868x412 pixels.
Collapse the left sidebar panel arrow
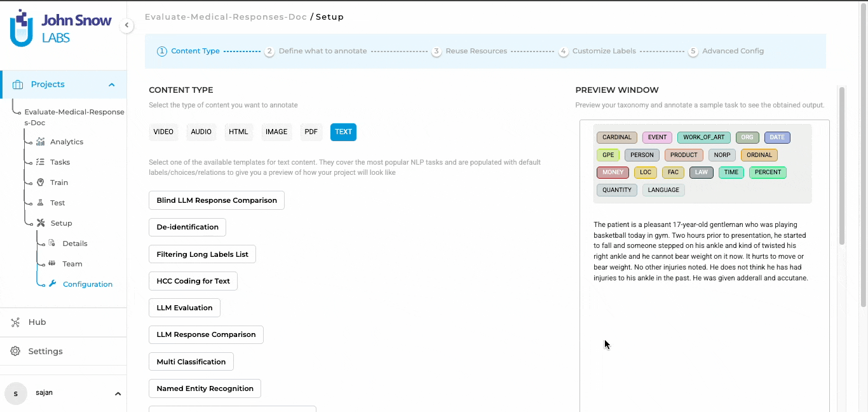point(126,25)
